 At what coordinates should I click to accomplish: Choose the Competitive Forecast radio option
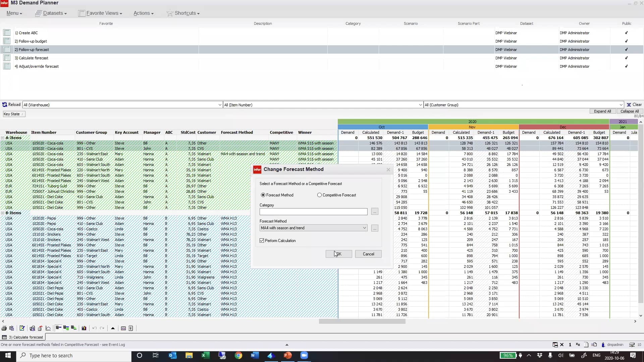point(320,195)
